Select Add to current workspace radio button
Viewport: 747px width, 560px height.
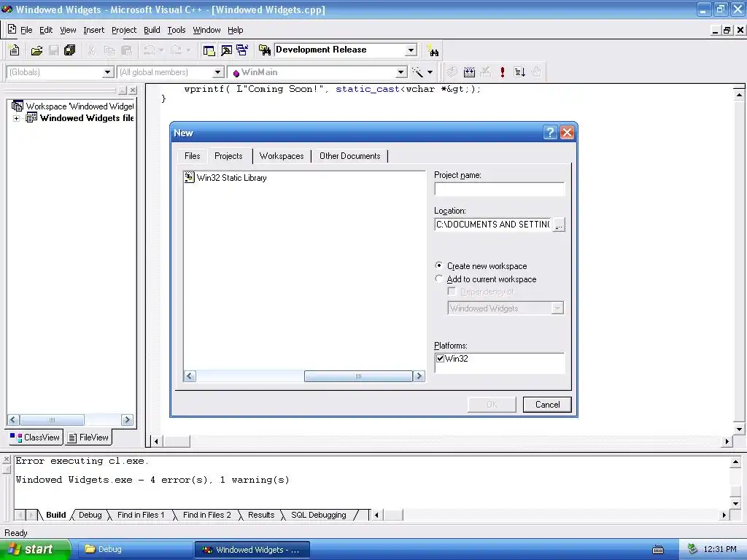pyautogui.click(x=438, y=279)
